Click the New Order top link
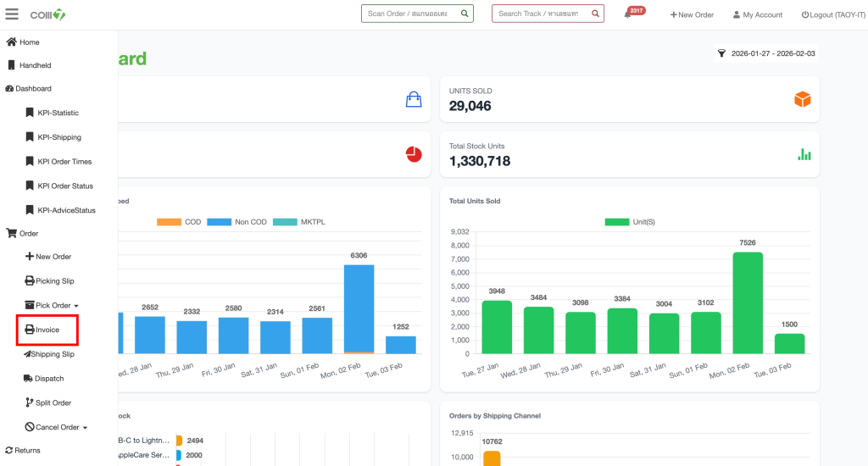The width and height of the screenshot is (868, 466). [x=692, y=14]
